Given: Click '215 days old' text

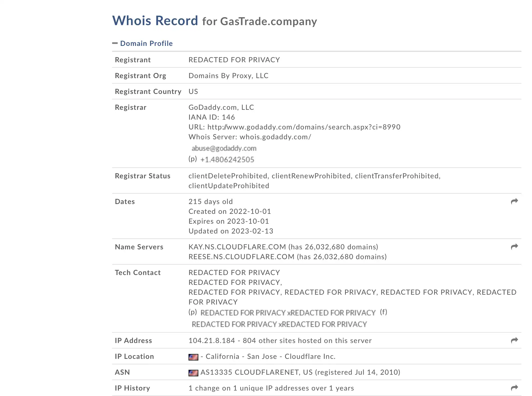Looking at the screenshot, I should (211, 202).
